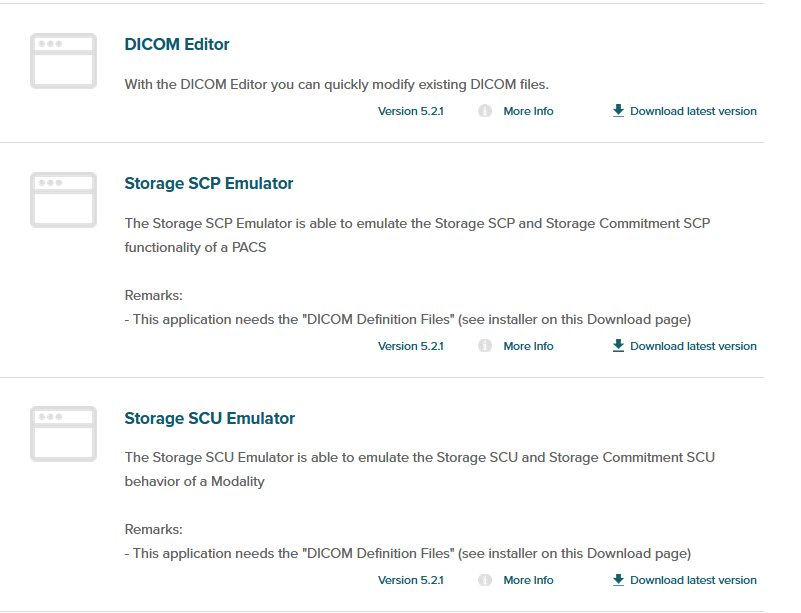
Task: Click the info icon for DICOM Editor
Action: [x=485, y=111]
